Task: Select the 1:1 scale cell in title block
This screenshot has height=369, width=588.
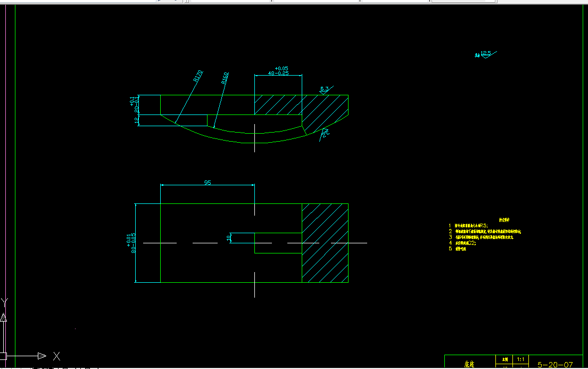Action: [520, 359]
